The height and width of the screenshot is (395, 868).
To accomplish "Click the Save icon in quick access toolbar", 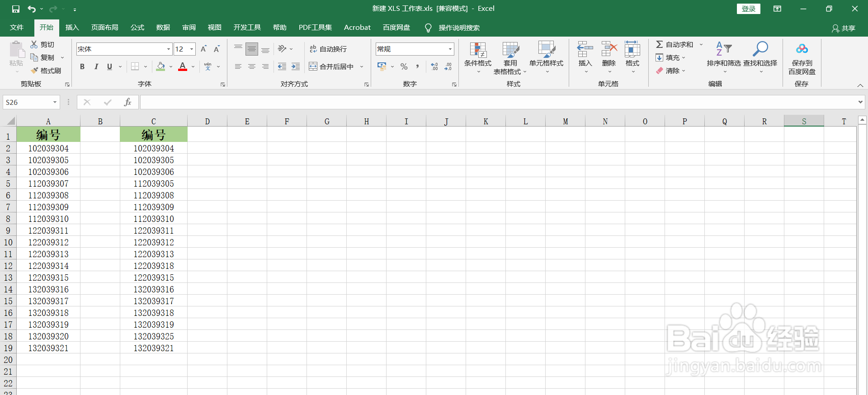I will pos(16,9).
